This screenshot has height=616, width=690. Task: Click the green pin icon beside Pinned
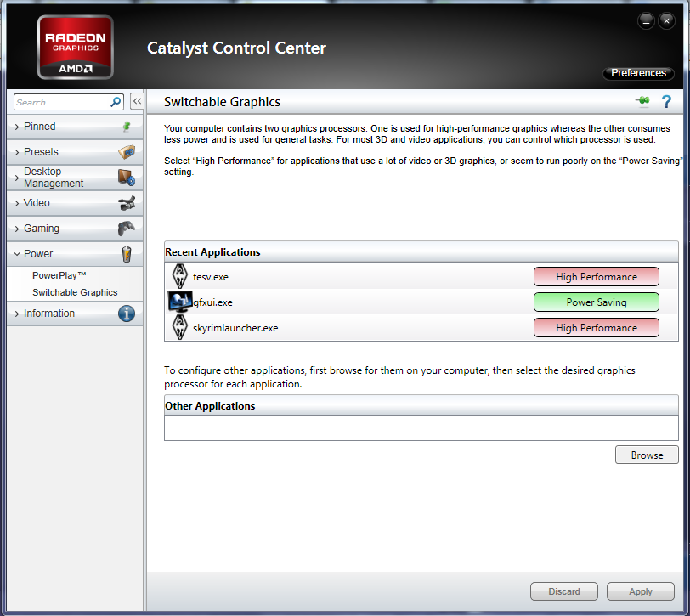pyautogui.click(x=127, y=127)
